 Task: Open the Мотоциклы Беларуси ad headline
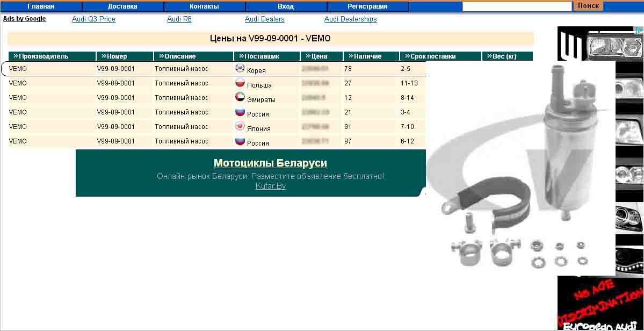point(270,163)
